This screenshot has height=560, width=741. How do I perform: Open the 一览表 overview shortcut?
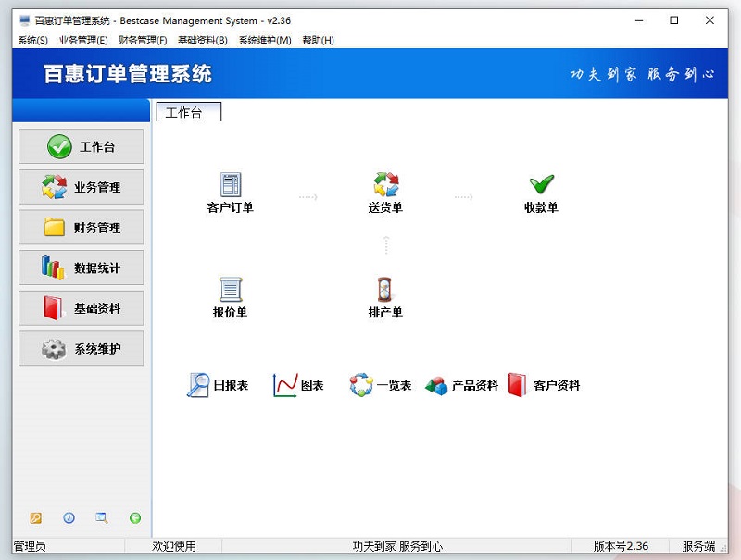[380, 385]
